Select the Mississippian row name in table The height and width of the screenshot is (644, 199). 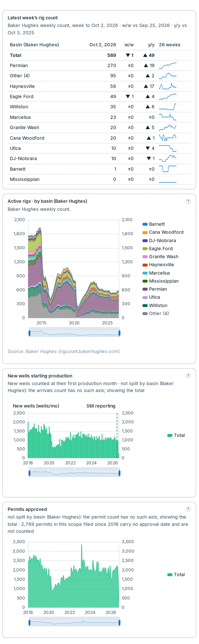click(x=25, y=179)
